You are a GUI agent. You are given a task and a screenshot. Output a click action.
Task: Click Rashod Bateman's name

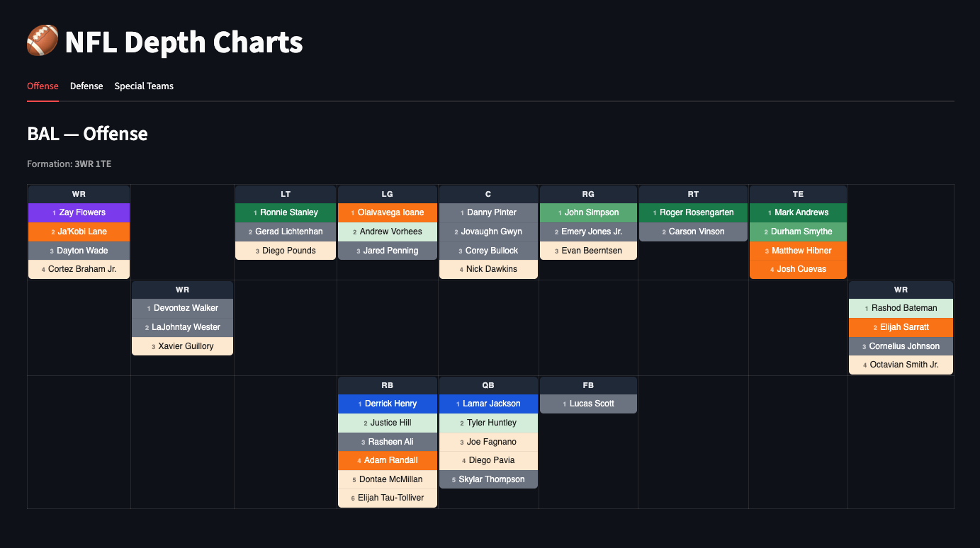point(901,308)
